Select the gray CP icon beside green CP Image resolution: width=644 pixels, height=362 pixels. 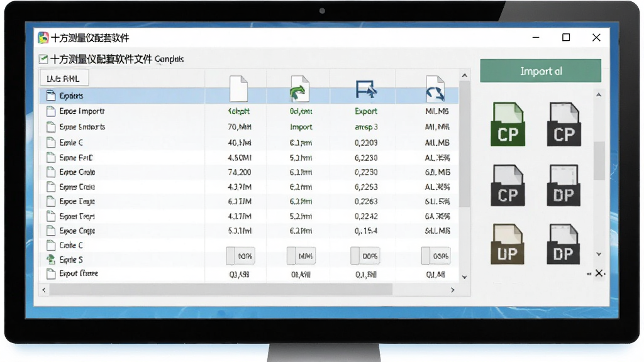[564, 124]
